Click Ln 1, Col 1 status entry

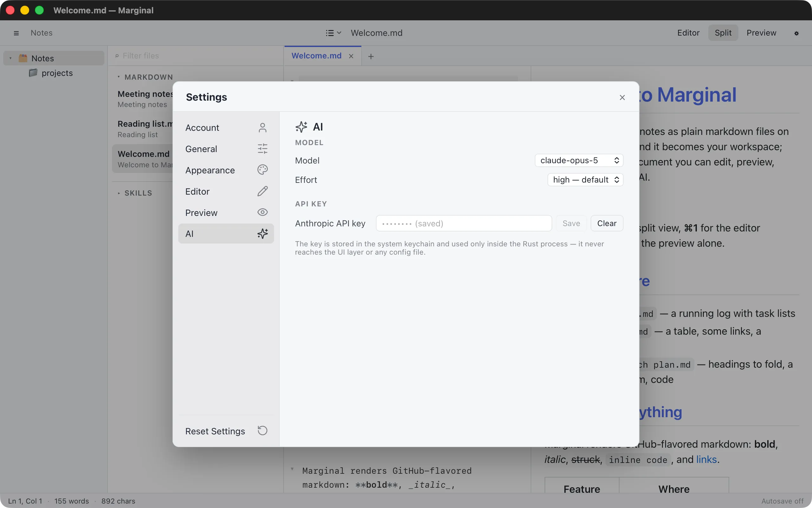[25, 501]
